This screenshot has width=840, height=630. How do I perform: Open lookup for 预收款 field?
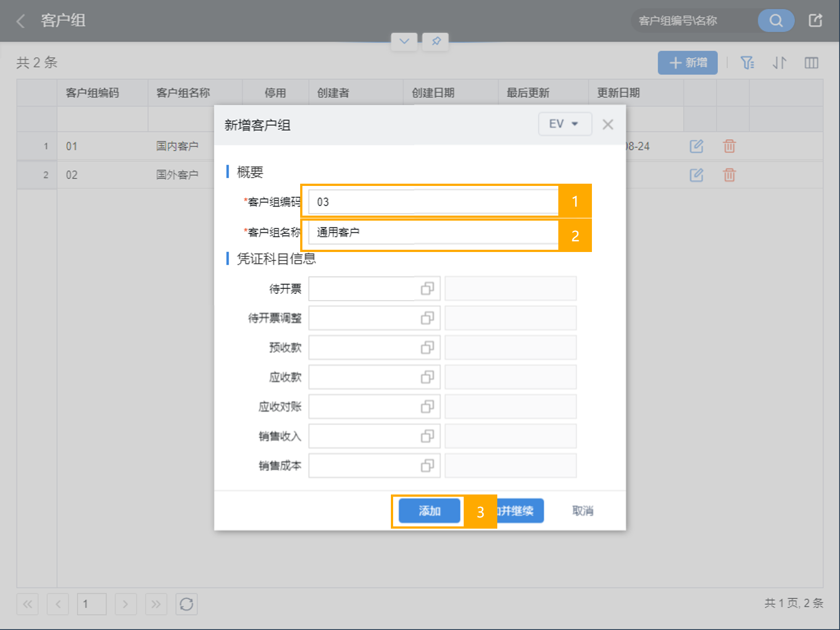(427, 348)
